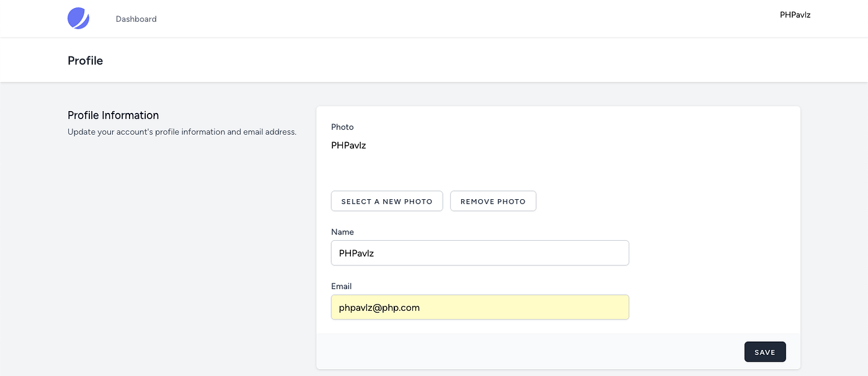Image resolution: width=868 pixels, height=376 pixels.
Task: Click the PHPavlz profile photo placeholder
Action: tap(348, 146)
